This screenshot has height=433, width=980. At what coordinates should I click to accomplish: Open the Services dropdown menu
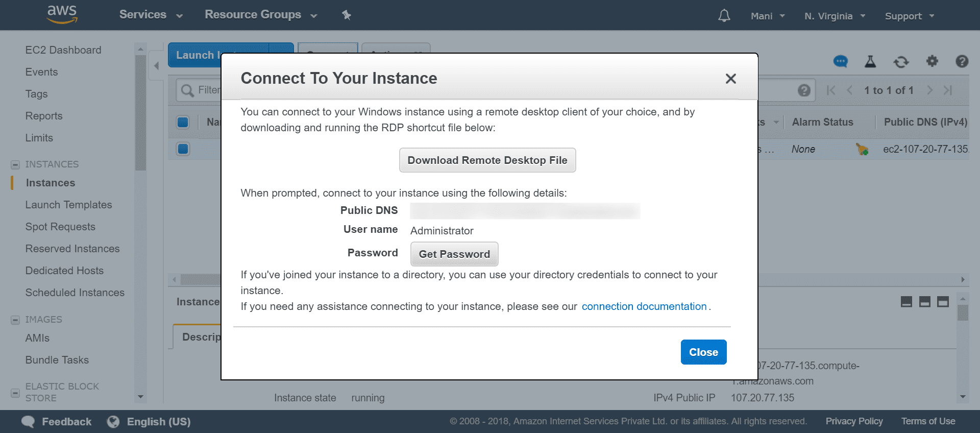(x=151, y=15)
